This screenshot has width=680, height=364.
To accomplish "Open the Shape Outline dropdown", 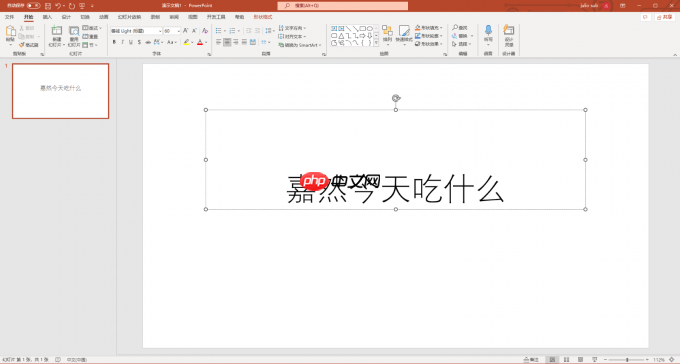I will coord(428,36).
